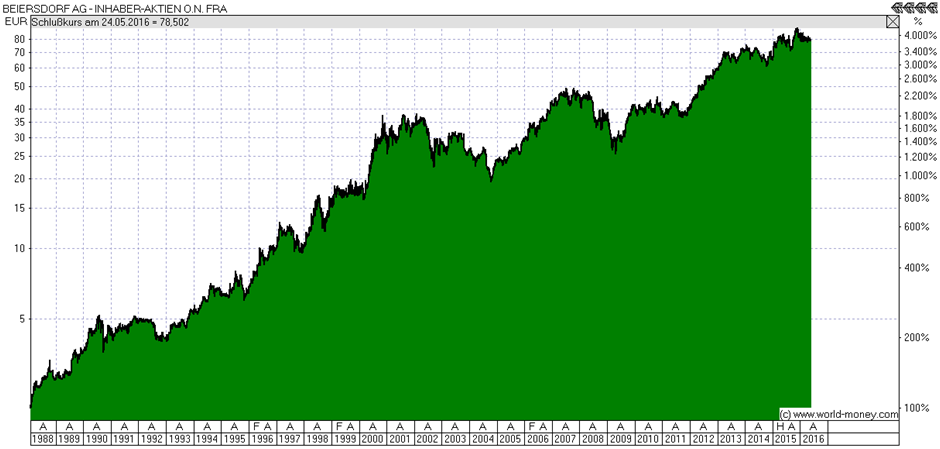Select the A event marker above 1992
This screenshot has height=449, width=940.
pos(152,426)
